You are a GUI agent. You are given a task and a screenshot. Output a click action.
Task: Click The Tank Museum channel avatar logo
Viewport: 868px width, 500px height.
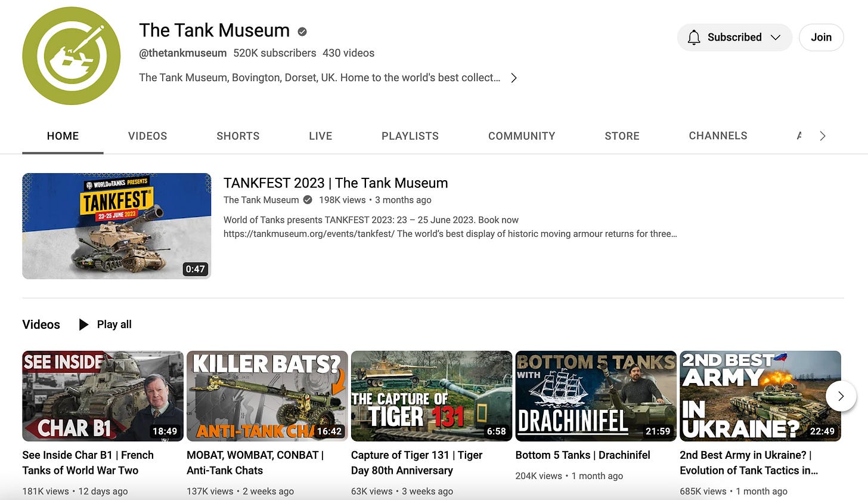pos(72,56)
